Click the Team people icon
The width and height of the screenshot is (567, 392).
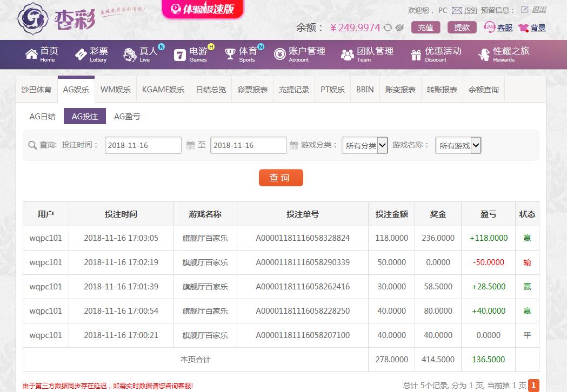pos(347,55)
